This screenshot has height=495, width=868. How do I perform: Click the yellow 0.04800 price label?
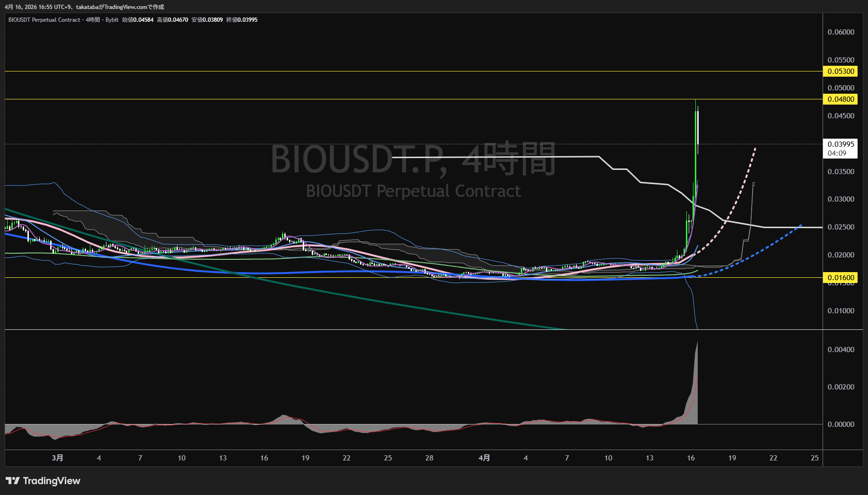click(x=840, y=99)
